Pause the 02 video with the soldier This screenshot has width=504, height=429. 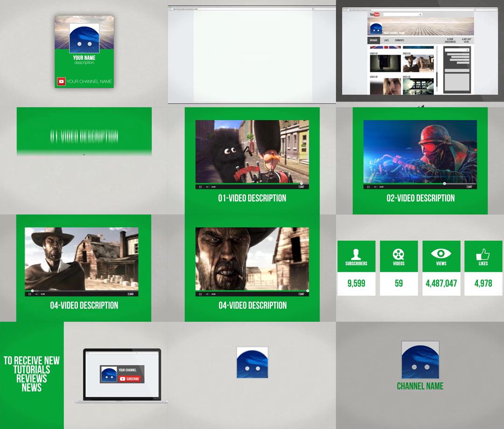(x=368, y=187)
